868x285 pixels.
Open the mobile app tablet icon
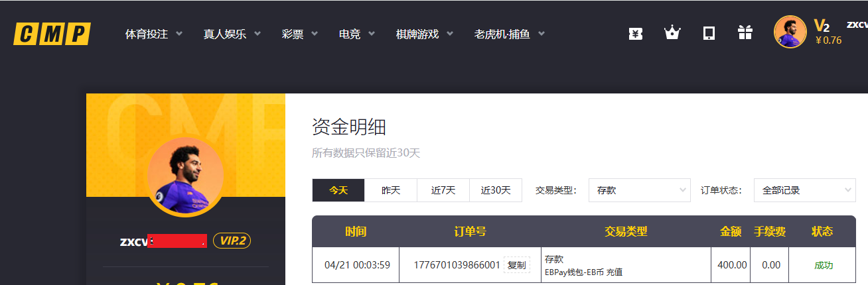(709, 33)
